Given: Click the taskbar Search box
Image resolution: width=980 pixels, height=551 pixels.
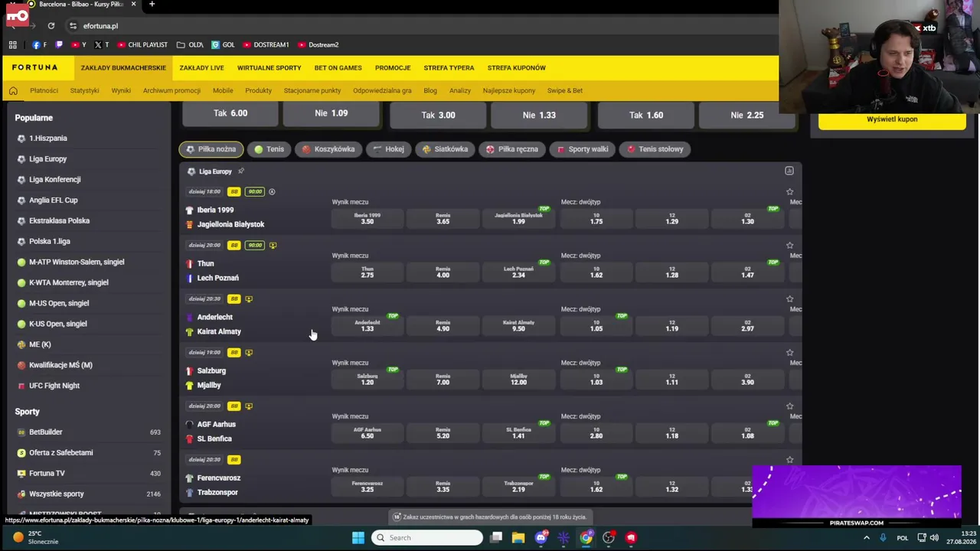Looking at the screenshot, I should coord(427,538).
